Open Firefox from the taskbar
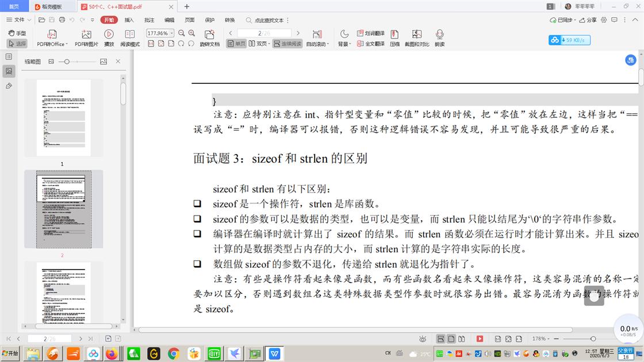The width and height of the screenshot is (644, 362). point(112,353)
